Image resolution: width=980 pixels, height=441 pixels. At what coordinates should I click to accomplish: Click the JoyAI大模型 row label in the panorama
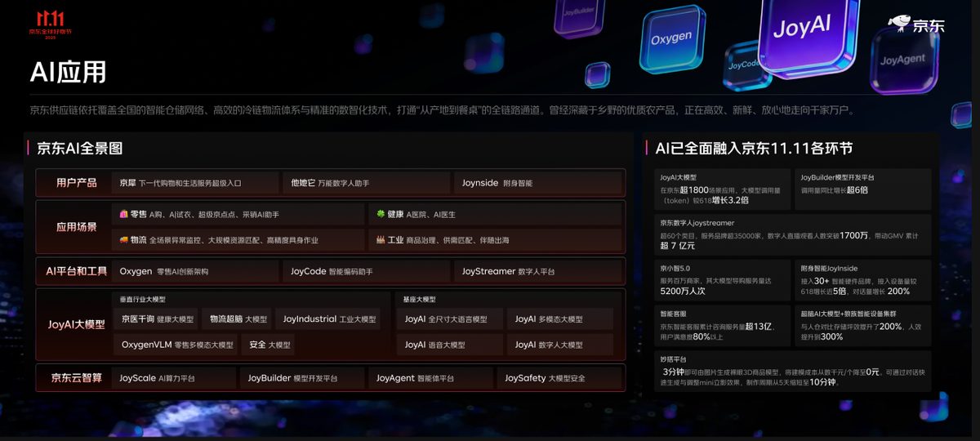click(x=76, y=324)
